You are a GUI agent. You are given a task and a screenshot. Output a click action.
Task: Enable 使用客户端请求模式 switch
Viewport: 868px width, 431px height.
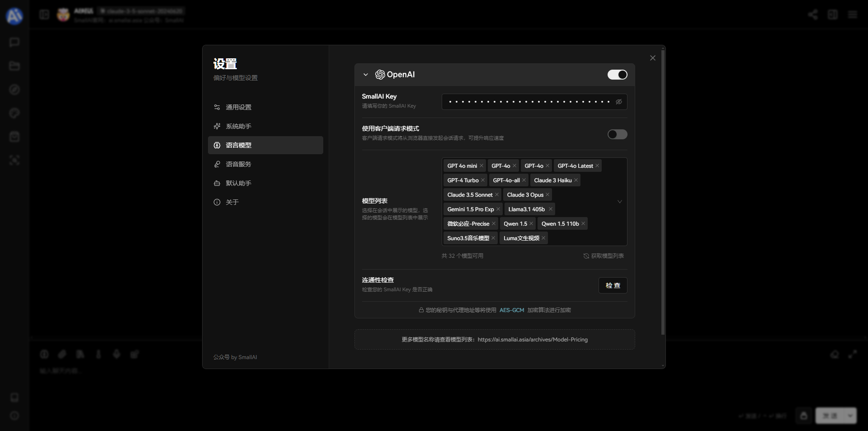617,134
